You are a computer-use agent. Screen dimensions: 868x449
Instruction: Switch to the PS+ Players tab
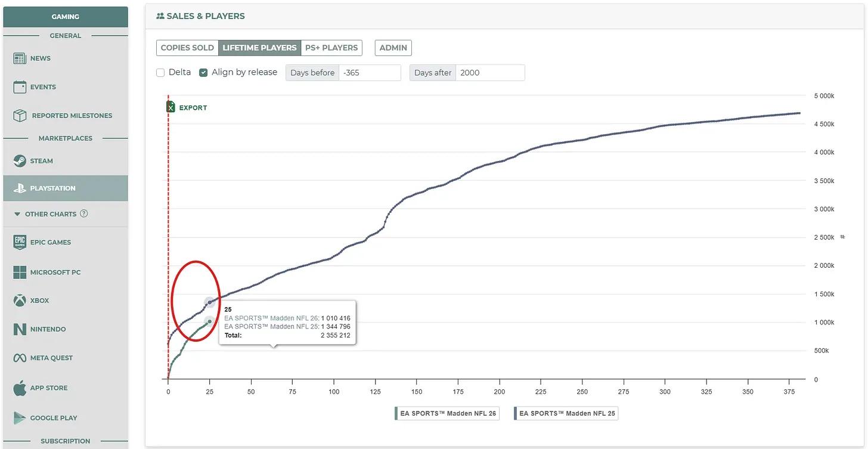[x=331, y=48]
